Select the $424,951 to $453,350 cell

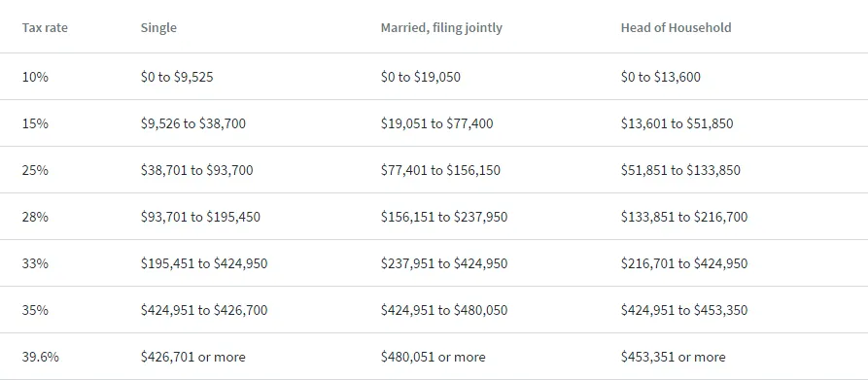(x=684, y=310)
